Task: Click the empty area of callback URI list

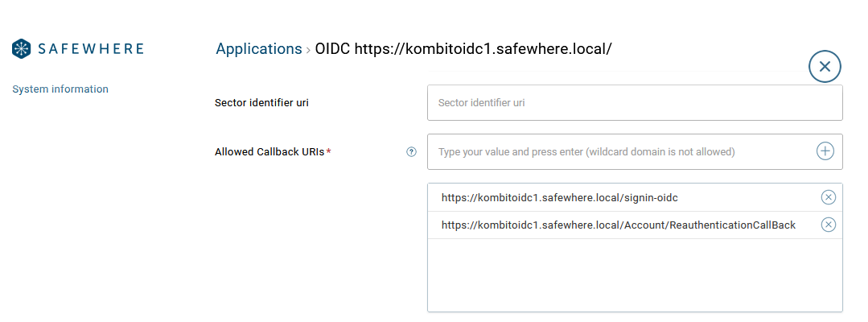Action: [x=635, y=275]
